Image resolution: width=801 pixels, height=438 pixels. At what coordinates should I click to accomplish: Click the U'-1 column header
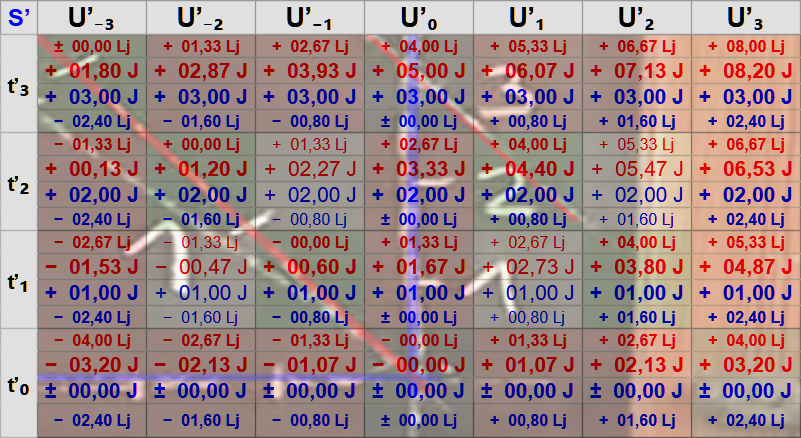(x=310, y=17)
